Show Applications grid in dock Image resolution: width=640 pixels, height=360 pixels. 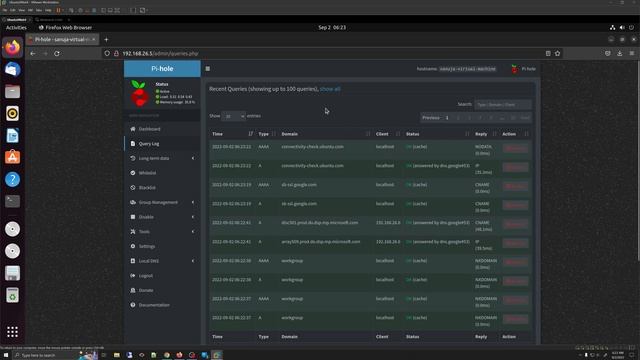pyautogui.click(x=12, y=332)
